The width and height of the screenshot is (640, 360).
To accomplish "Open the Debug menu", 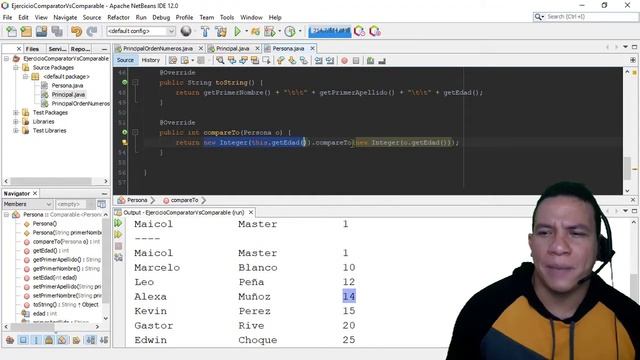I will coord(161,18).
